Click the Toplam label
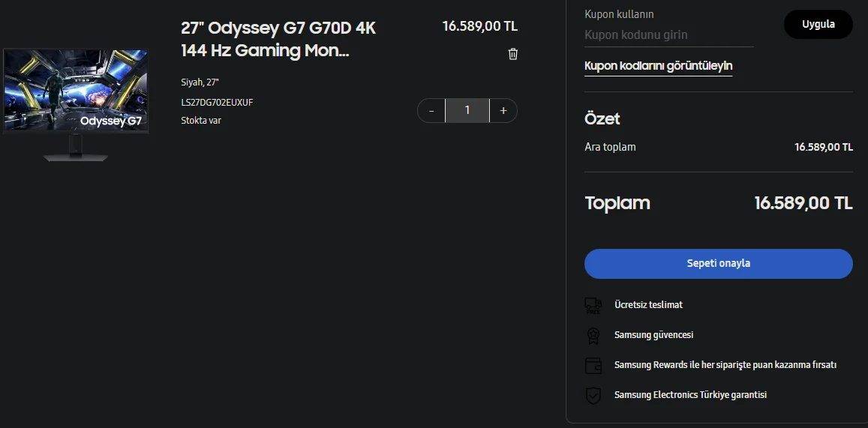 tap(617, 203)
